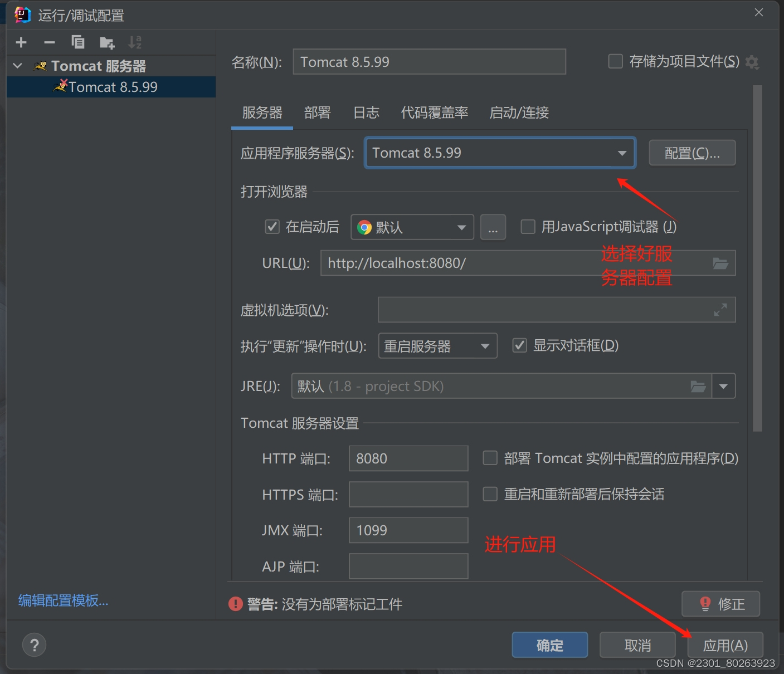Toggle the show dialog checkbox
The width and height of the screenshot is (784, 674).
pyautogui.click(x=519, y=345)
